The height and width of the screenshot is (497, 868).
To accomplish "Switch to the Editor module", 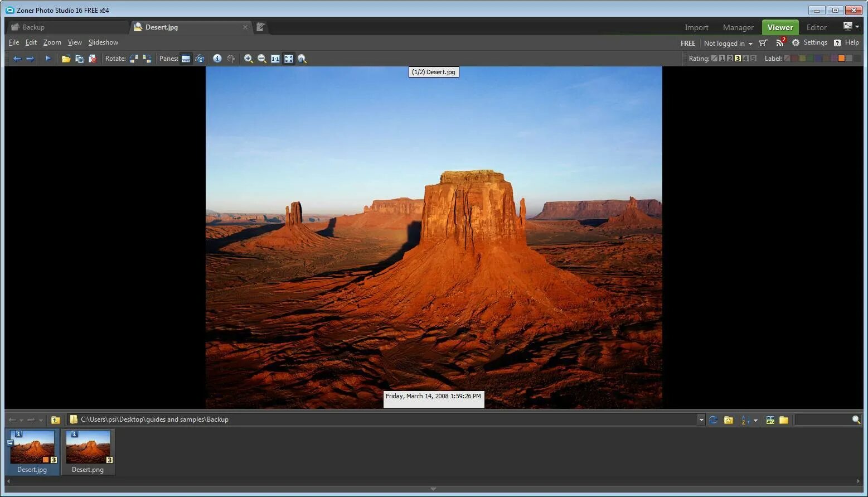I will click(x=816, y=27).
